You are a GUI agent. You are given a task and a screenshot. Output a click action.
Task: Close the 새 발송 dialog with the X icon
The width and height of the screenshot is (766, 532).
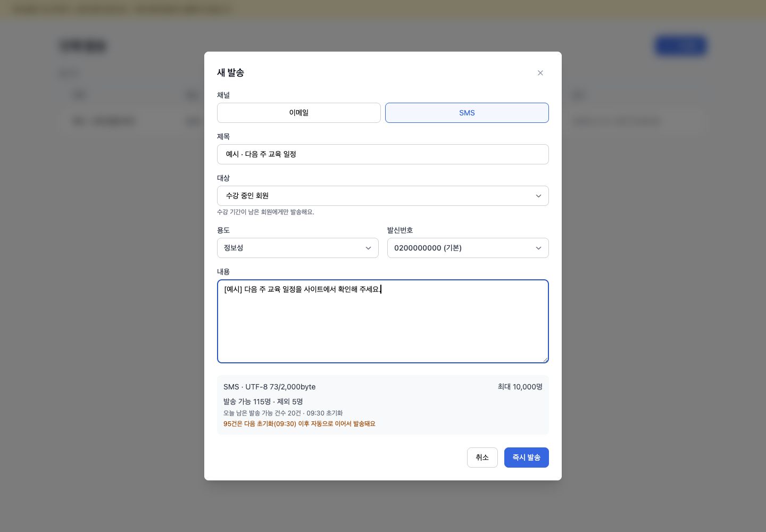[540, 73]
